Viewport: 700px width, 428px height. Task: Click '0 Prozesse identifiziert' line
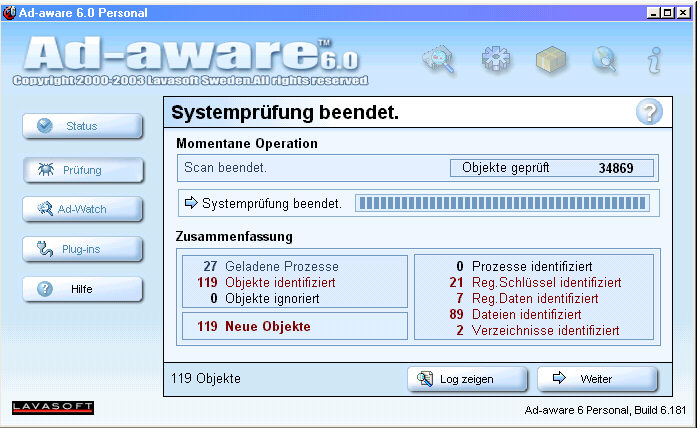(x=524, y=266)
